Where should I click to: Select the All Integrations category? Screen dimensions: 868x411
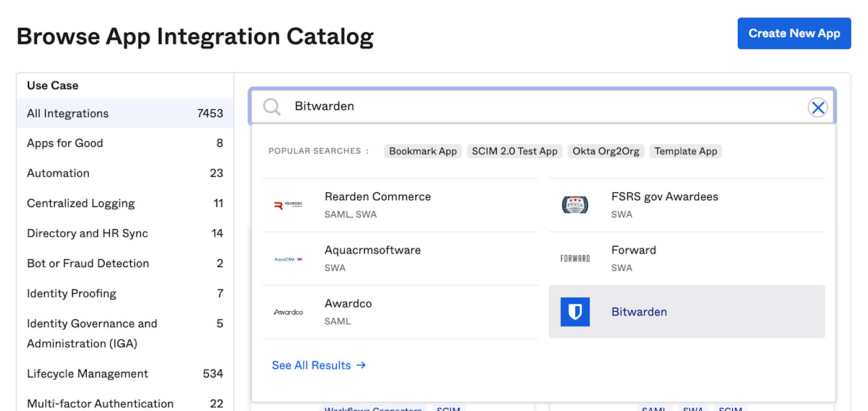(68, 113)
